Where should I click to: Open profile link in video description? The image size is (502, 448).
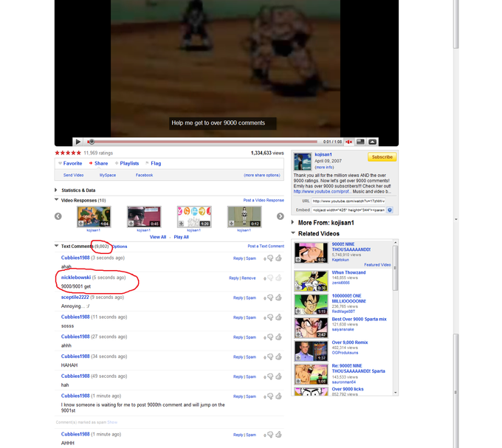(x=323, y=191)
